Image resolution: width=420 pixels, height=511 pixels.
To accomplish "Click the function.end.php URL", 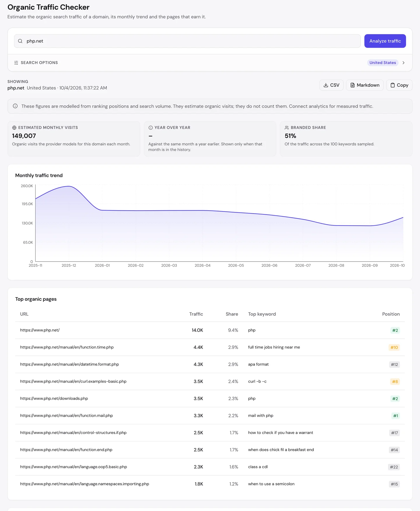I will pos(66,450).
